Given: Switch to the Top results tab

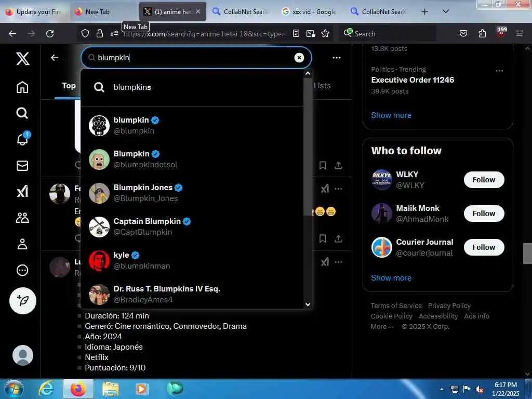Looking at the screenshot, I should click(69, 86).
